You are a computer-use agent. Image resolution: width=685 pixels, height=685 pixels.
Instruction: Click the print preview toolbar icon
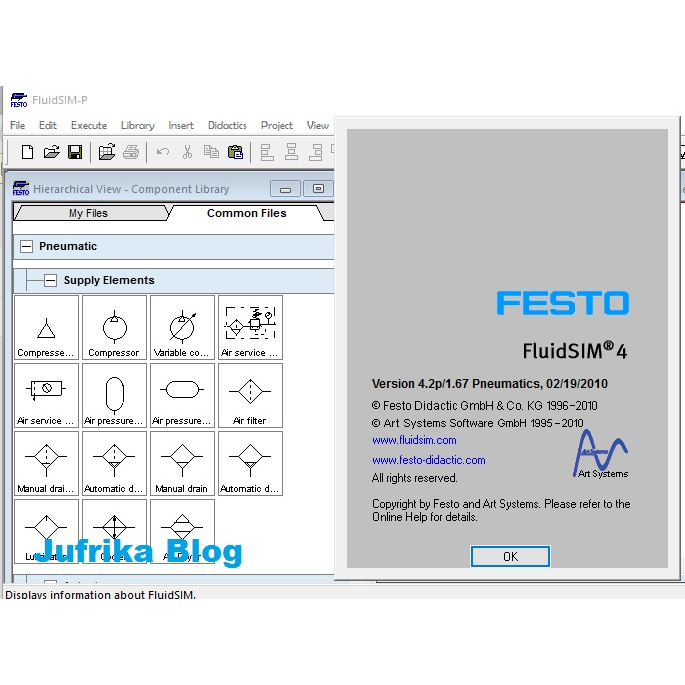(107, 152)
